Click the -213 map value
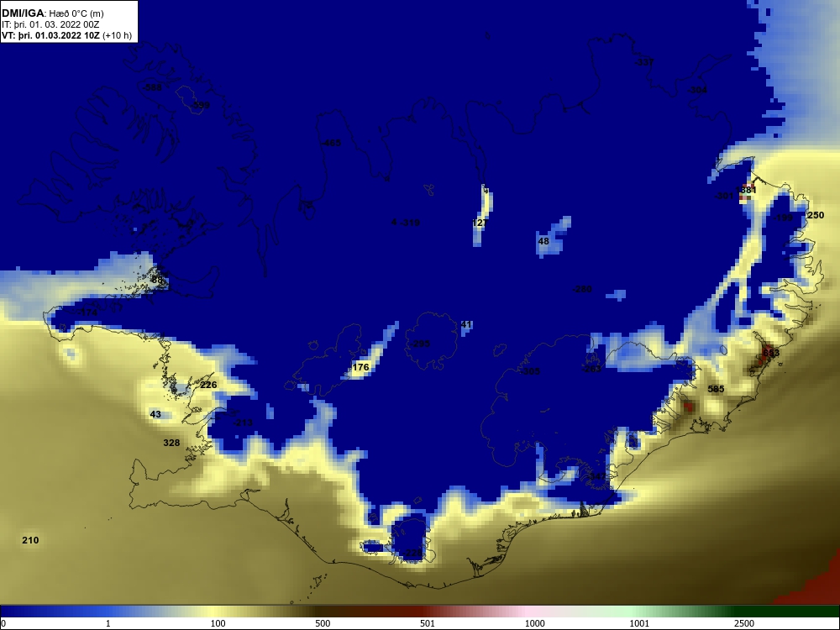 pos(244,423)
